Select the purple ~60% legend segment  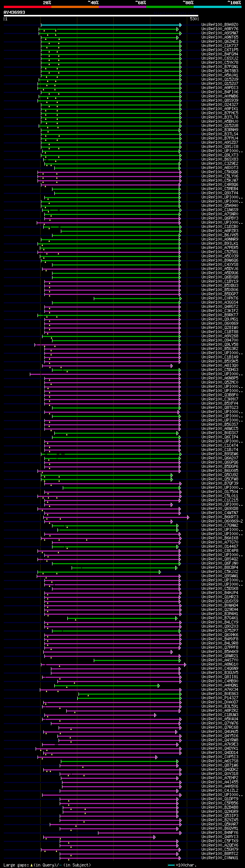coord(122,7)
